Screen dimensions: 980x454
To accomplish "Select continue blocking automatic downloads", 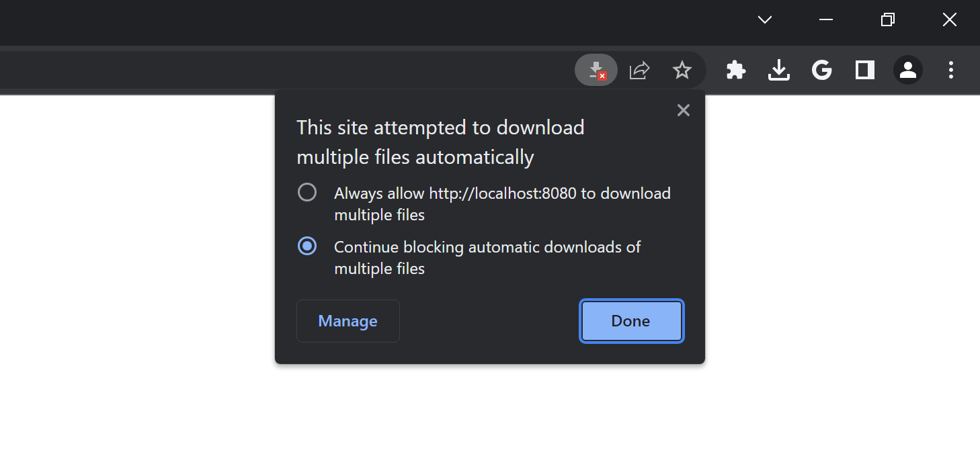I will pyautogui.click(x=307, y=246).
